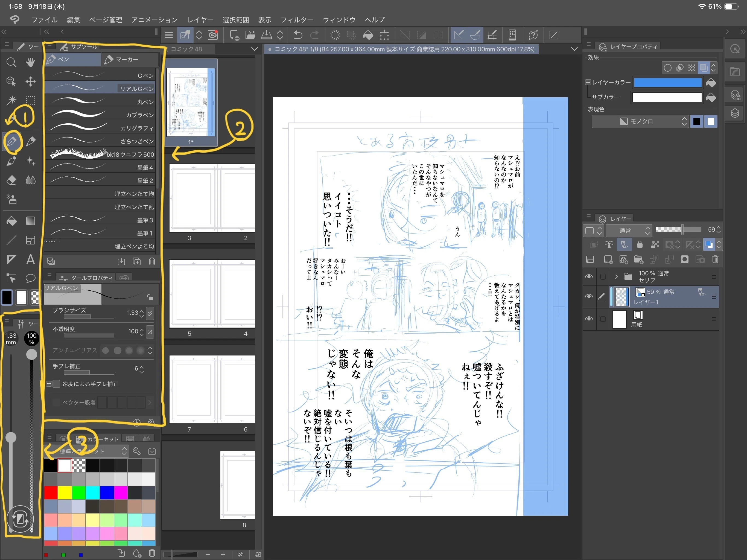Viewport: 747px width, 560px height.
Task: Click the New document icon in command bar
Action: (234, 35)
